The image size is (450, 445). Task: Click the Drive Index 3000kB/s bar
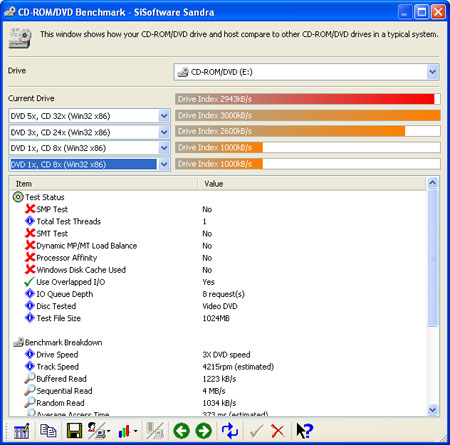(308, 115)
